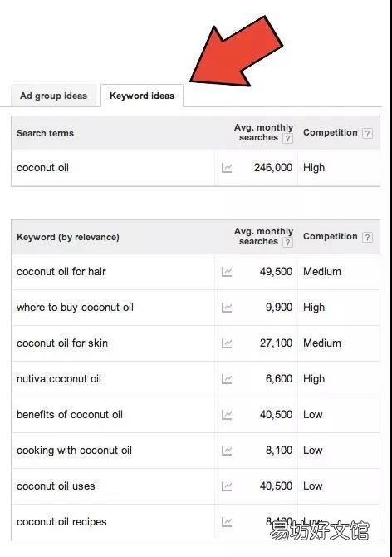The height and width of the screenshot is (557, 392).
Task: Click trend icon for cooking with coconut oil
Action: 227,451
